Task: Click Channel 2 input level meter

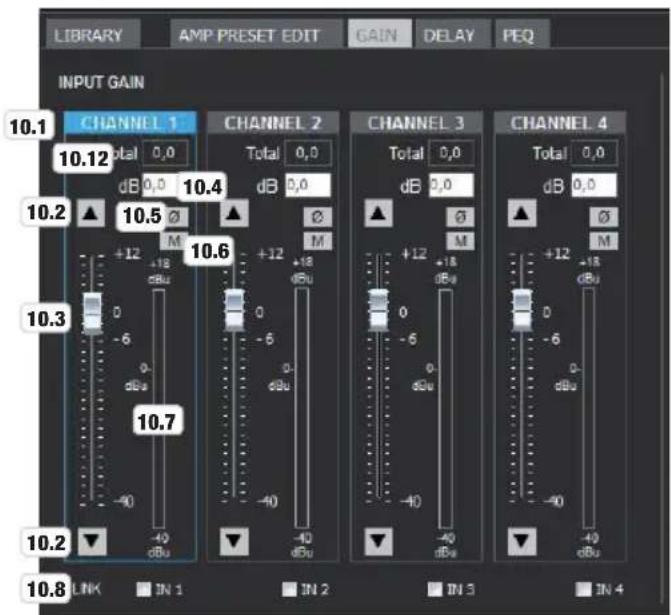Action: point(302,409)
